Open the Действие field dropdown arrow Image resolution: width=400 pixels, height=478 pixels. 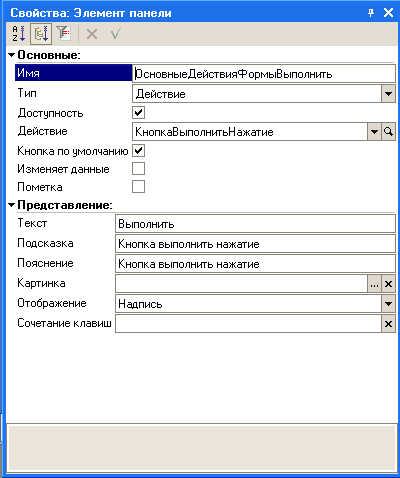[x=374, y=132]
